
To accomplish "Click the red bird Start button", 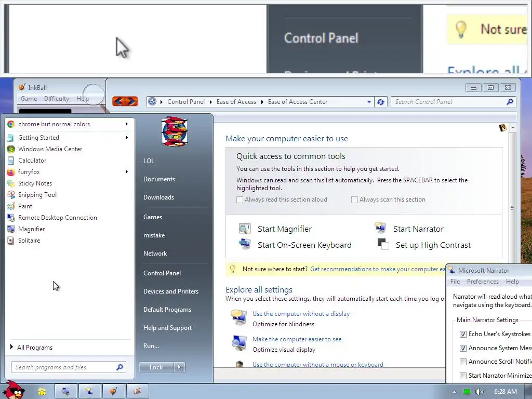I will tap(14, 390).
